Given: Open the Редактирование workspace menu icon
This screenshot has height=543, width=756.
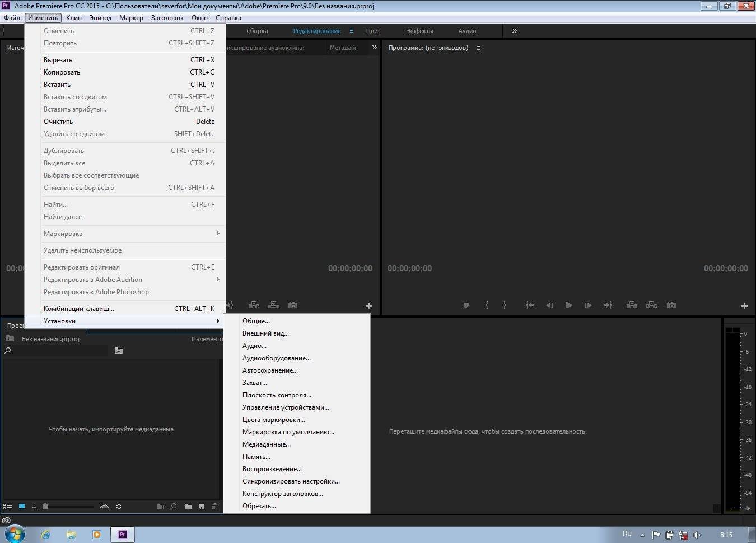Looking at the screenshot, I should point(352,31).
